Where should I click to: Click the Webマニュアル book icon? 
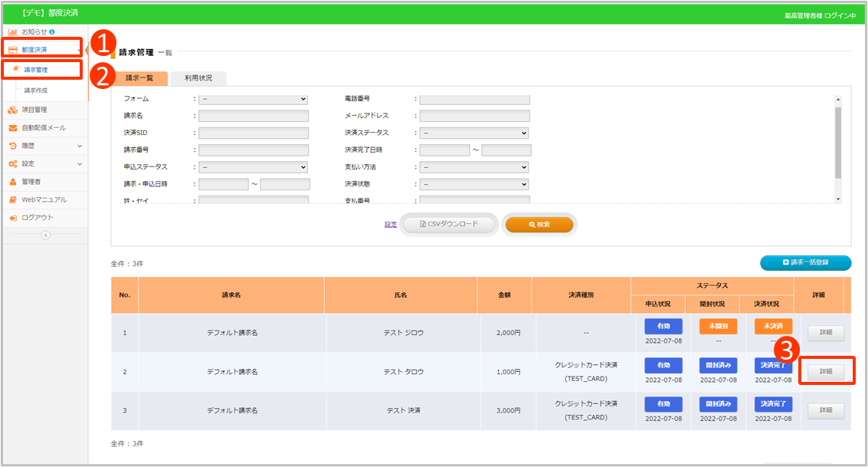13,199
